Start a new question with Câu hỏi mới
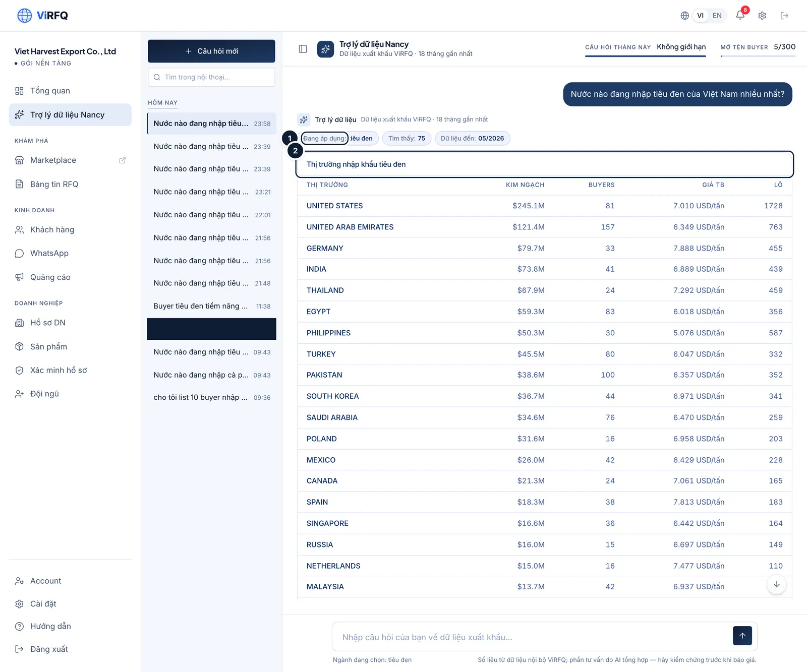Screen dimensions: 807x672 [x=211, y=51]
